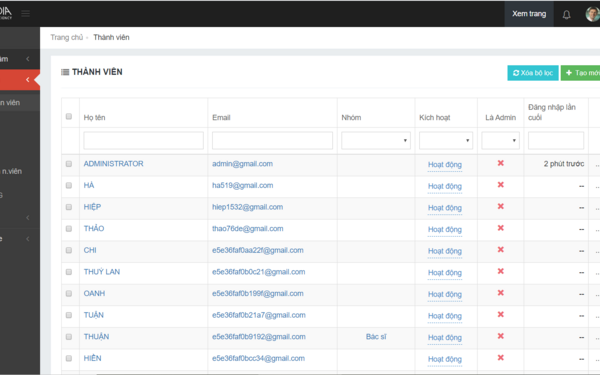This screenshot has width=600, height=375.
Task: Open member HIỆP
Action: click(x=92, y=207)
